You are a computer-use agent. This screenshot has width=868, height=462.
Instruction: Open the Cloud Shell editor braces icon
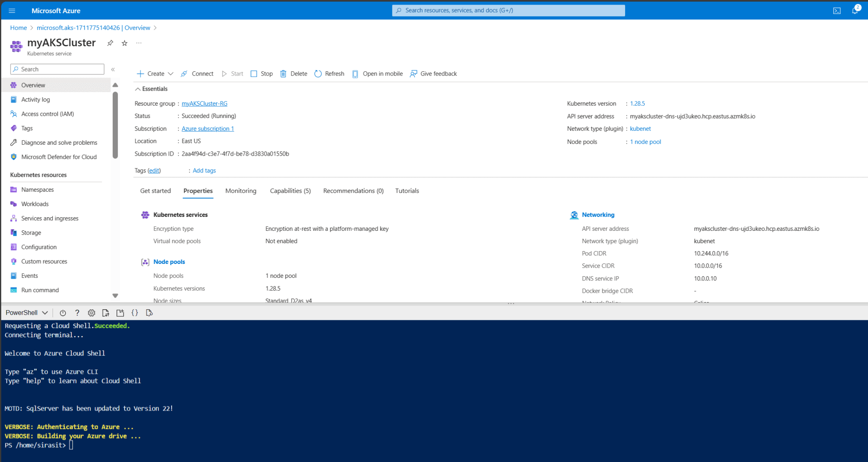pyautogui.click(x=135, y=313)
